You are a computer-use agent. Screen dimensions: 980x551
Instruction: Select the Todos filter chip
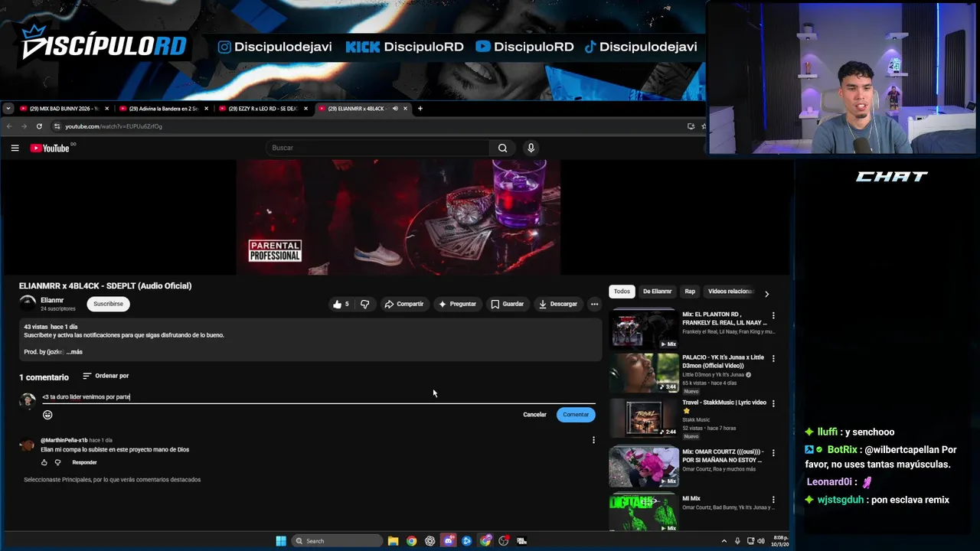(622, 292)
